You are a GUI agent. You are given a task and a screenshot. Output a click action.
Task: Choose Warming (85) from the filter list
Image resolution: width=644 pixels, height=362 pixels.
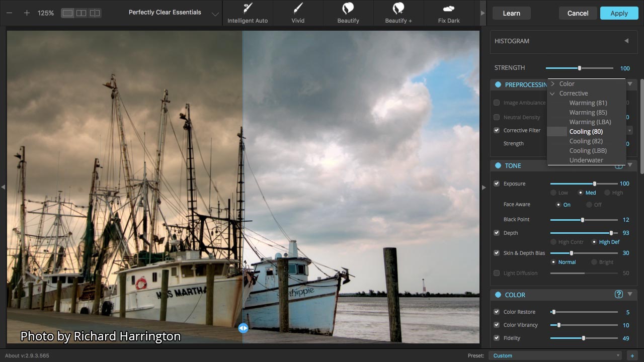588,113
